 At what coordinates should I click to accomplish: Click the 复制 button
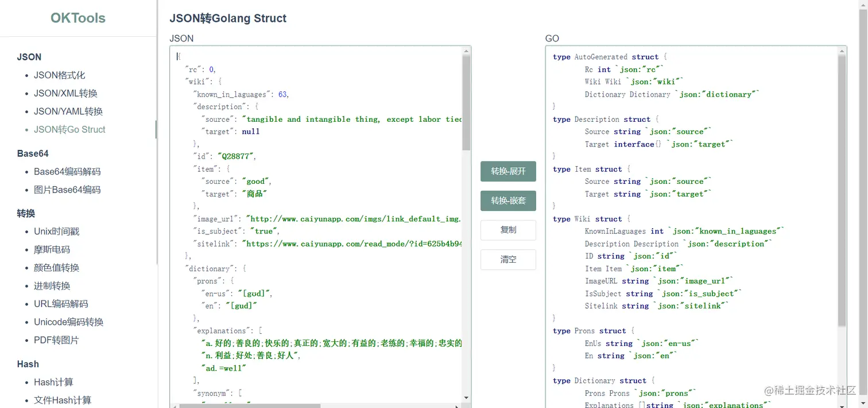pos(508,230)
